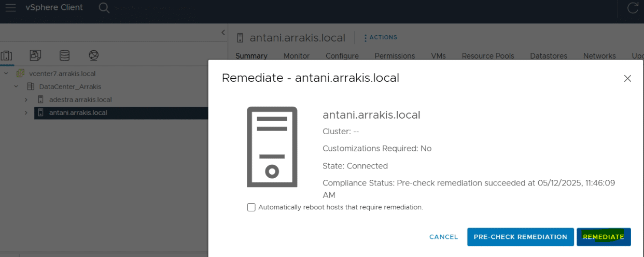Image resolution: width=644 pixels, height=257 pixels.
Task: Open the Actions menu for host
Action: (x=380, y=37)
